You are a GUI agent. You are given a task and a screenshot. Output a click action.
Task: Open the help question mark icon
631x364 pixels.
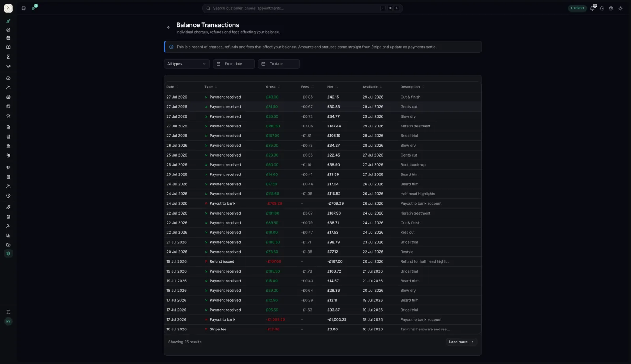click(611, 8)
